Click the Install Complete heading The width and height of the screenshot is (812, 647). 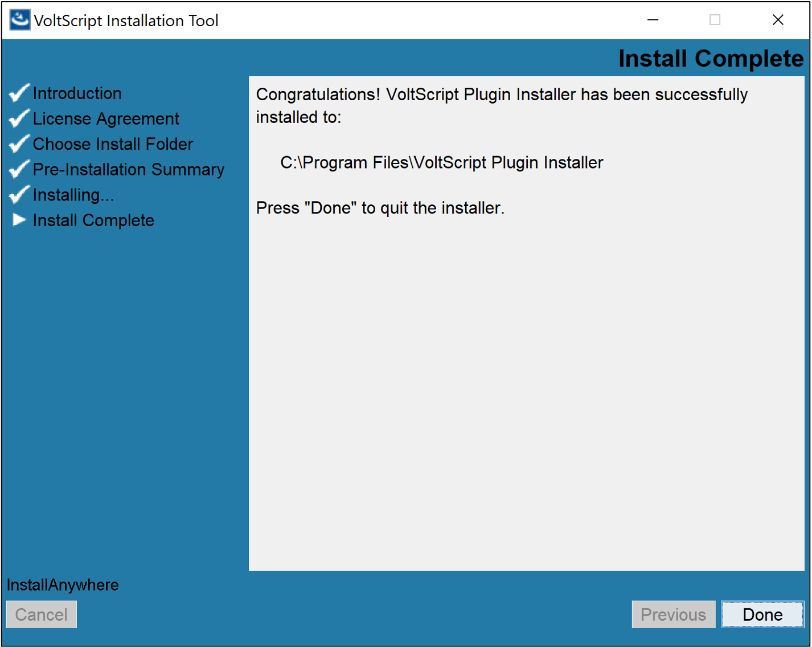711,59
